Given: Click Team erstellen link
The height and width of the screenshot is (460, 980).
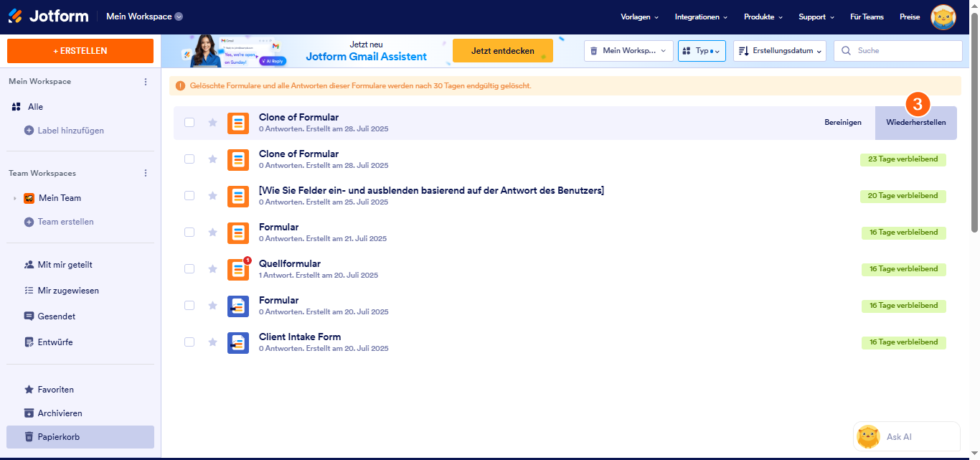Looking at the screenshot, I should click(66, 222).
